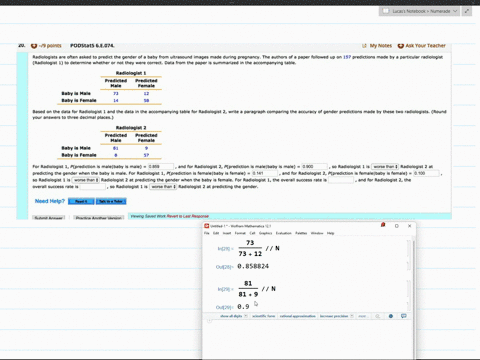
Task: Click the chat bubble icon in suggestions bar
Action: coord(404,316)
